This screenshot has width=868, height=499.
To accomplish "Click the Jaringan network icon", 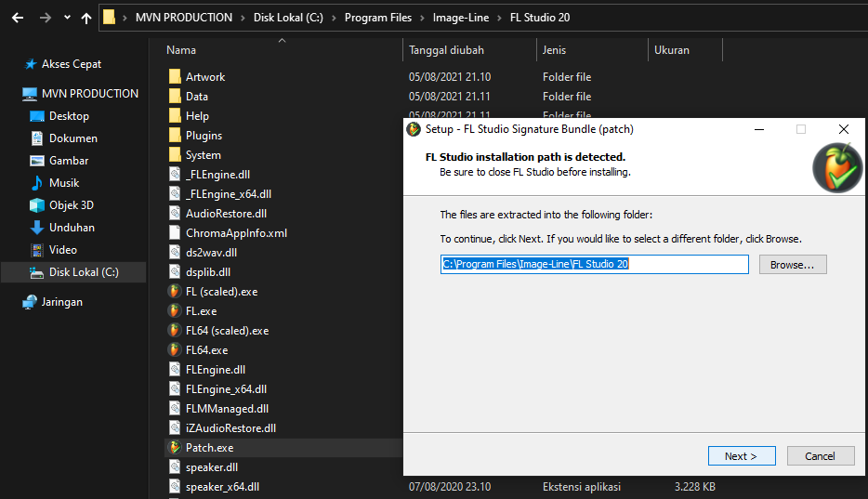I will 30,302.
